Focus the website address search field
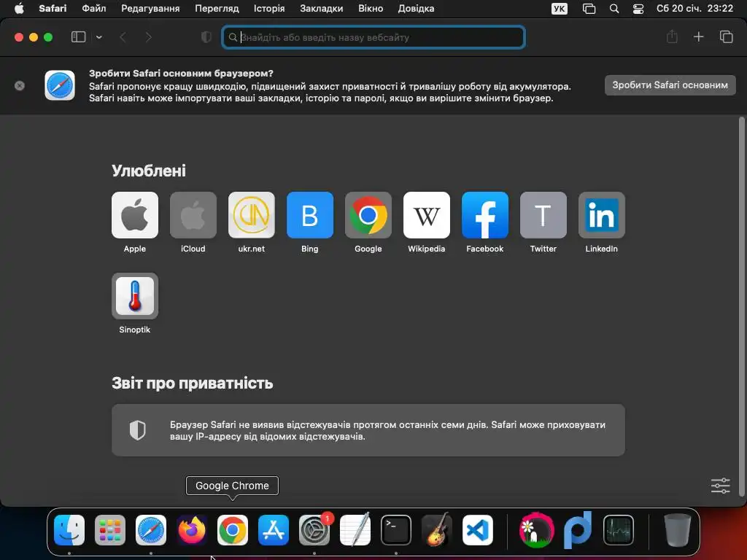Image resolution: width=747 pixels, height=560 pixels. [x=373, y=37]
